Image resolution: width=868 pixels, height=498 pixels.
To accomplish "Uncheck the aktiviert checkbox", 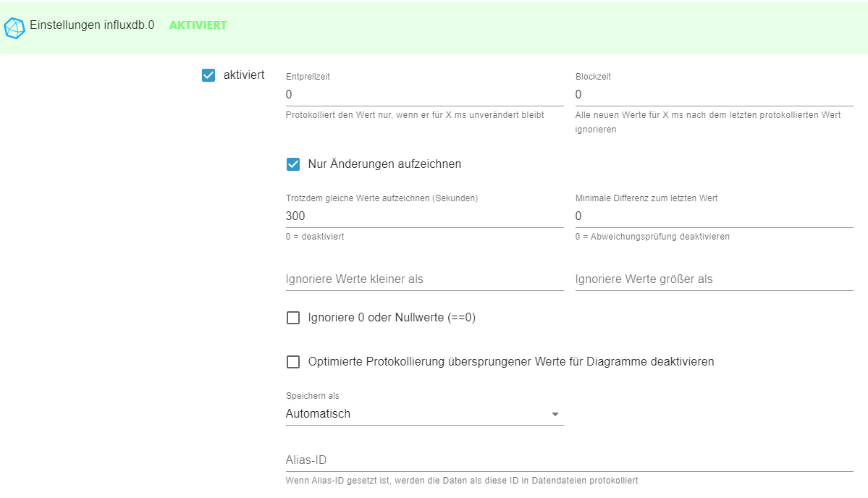I will 208,75.
